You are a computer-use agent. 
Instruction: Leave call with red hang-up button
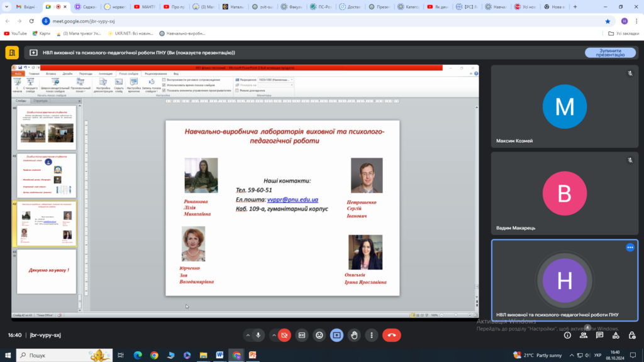point(392,336)
